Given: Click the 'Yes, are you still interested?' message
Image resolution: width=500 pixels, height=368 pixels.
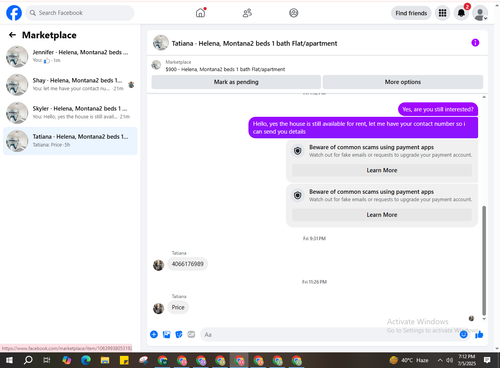Looking at the screenshot, I should pyautogui.click(x=438, y=109).
